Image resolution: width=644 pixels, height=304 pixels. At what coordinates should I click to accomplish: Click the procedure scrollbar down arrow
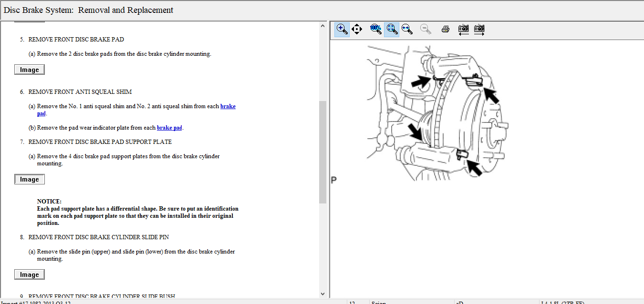coord(322,294)
